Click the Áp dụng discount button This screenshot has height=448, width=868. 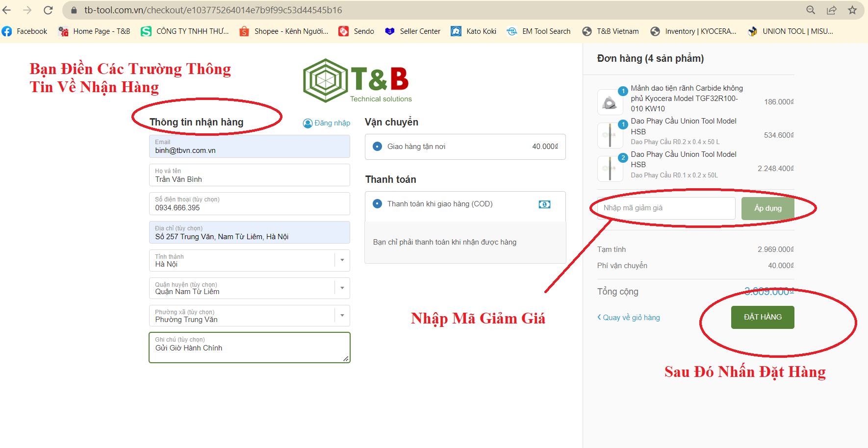[x=767, y=208]
